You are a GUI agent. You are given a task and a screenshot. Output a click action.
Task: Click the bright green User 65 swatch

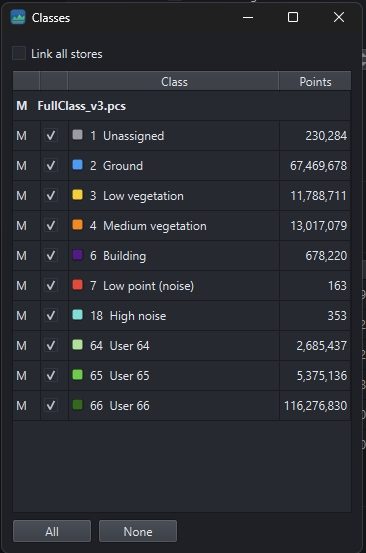coord(78,374)
